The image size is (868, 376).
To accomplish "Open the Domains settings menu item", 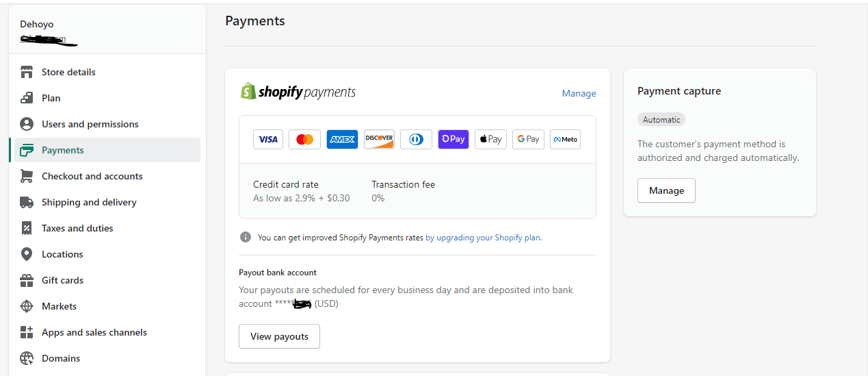I will click(x=106, y=358).
